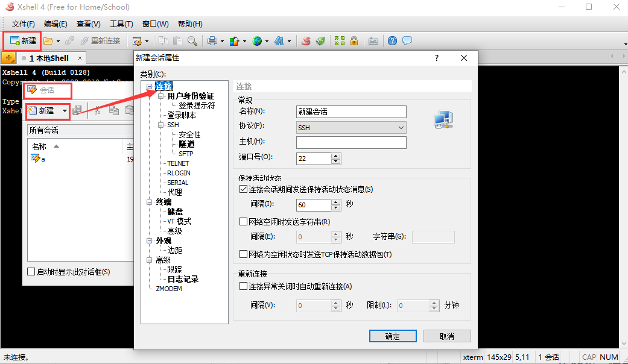Open the 编辑(E) menu
This screenshot has width=628, height=364.
(x=56, y=24)
